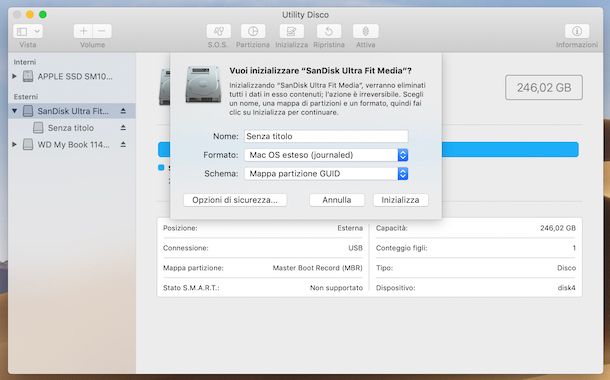Select SanDisk Ultra Fit in sidebar
Viewport: 610px width, 380px height.
[72, 111]
